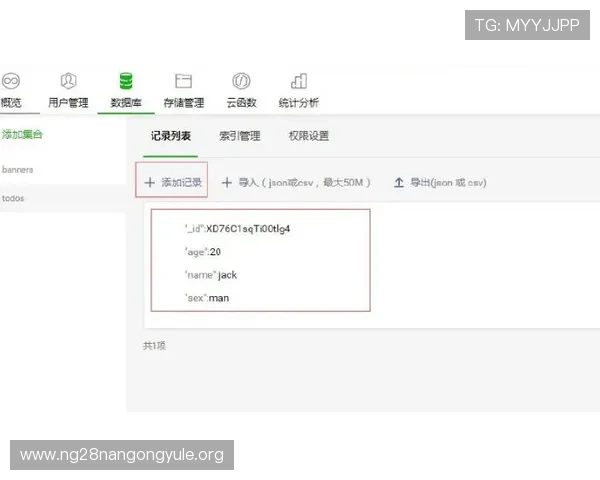600x480 pixels.
Task: Click the 数据库 tab label
Action: click(x=126, y=103)
